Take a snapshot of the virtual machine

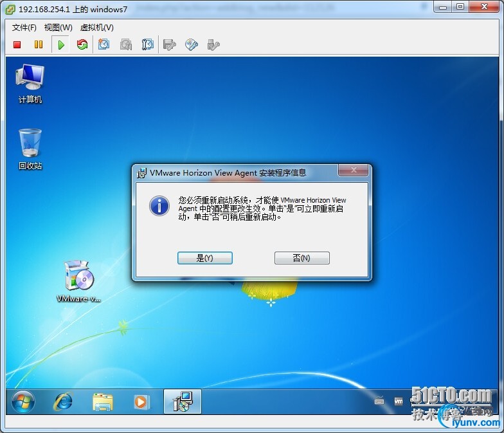(104, 44)
